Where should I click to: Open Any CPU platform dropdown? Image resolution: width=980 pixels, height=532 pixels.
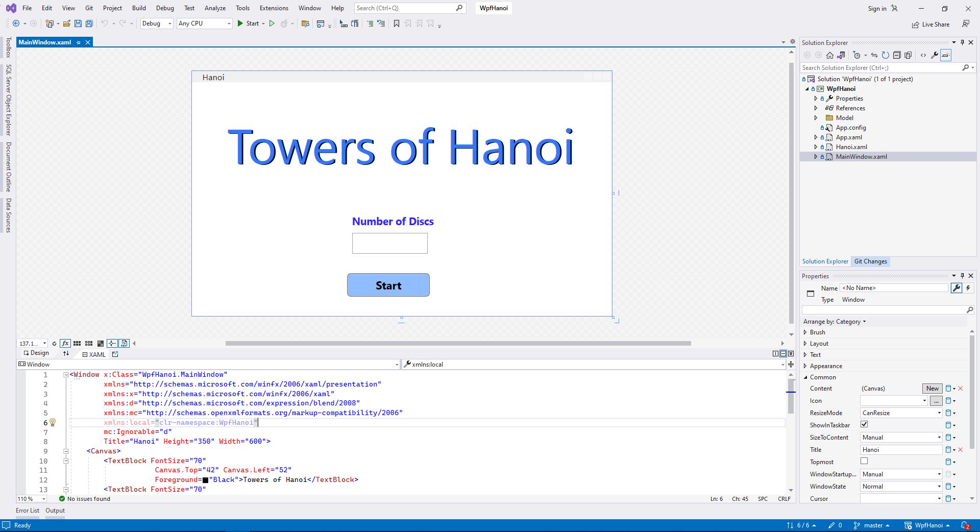[x=205, y=23]
